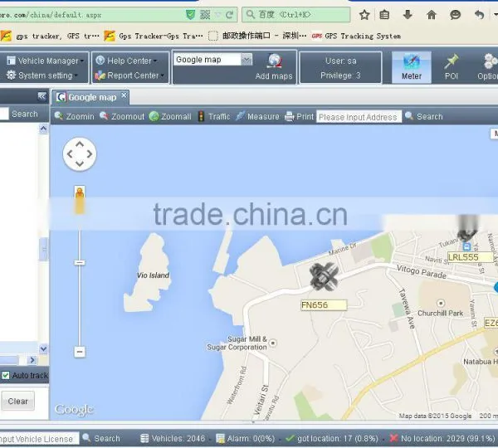Screen dimensions: 498x448
Task: Click the browser undo arrow icon
Action: 479,15
